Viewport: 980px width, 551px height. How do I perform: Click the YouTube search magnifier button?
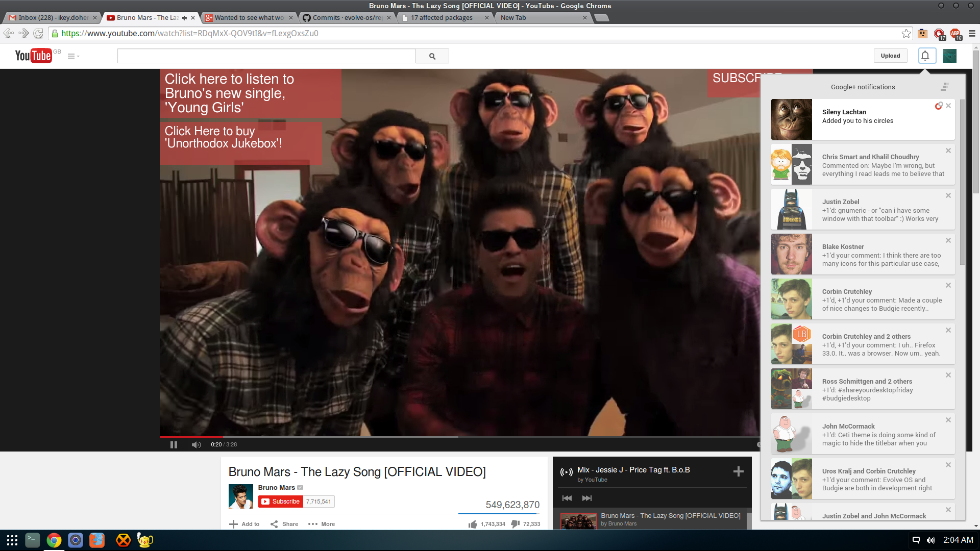(432, 56)
